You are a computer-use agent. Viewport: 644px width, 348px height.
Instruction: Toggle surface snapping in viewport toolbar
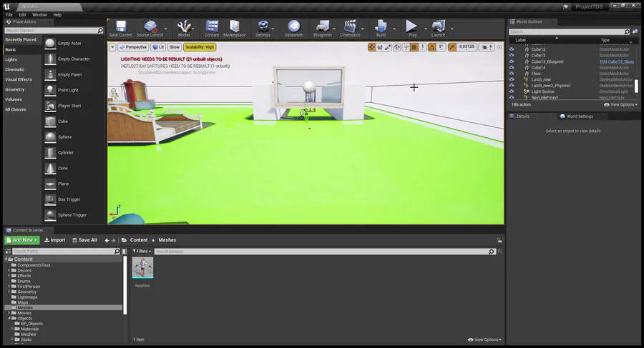click(406, 47)
